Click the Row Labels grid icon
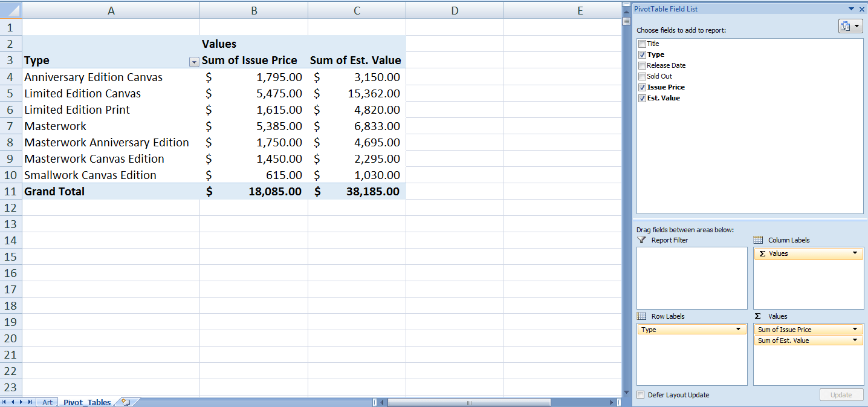Viewport: 868px width, 407px height. coord(641,316)
